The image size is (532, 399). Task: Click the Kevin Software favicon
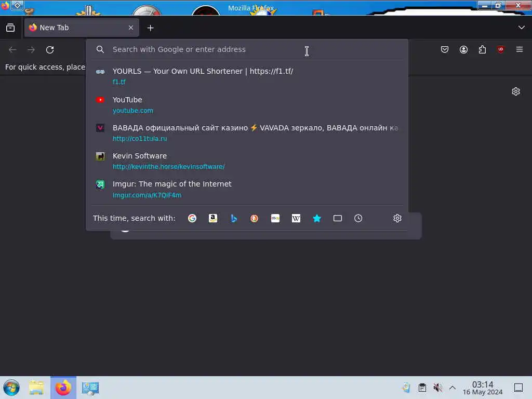(100, 156)
